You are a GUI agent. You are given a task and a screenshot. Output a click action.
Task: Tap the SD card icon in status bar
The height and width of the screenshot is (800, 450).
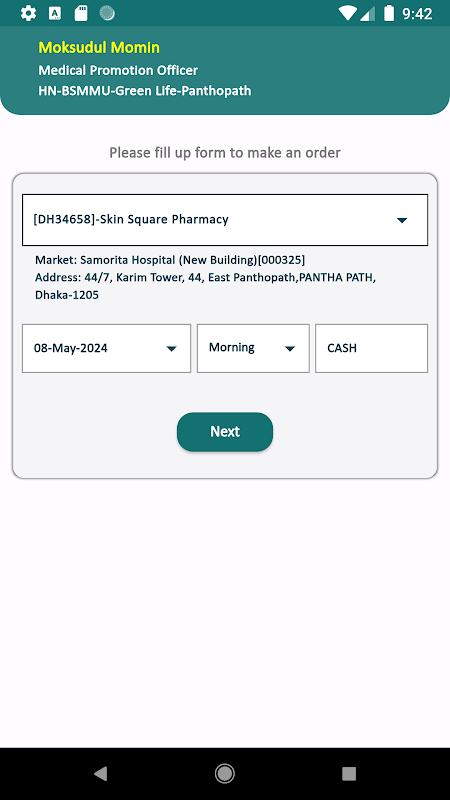tap(81, 13)
